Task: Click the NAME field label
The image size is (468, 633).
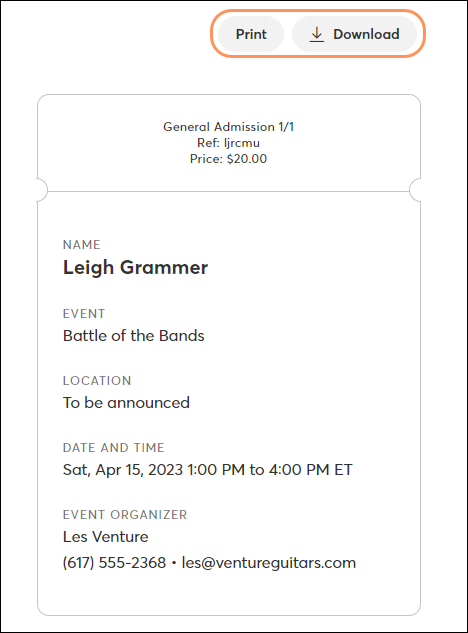Action: [x=82, y=245]
